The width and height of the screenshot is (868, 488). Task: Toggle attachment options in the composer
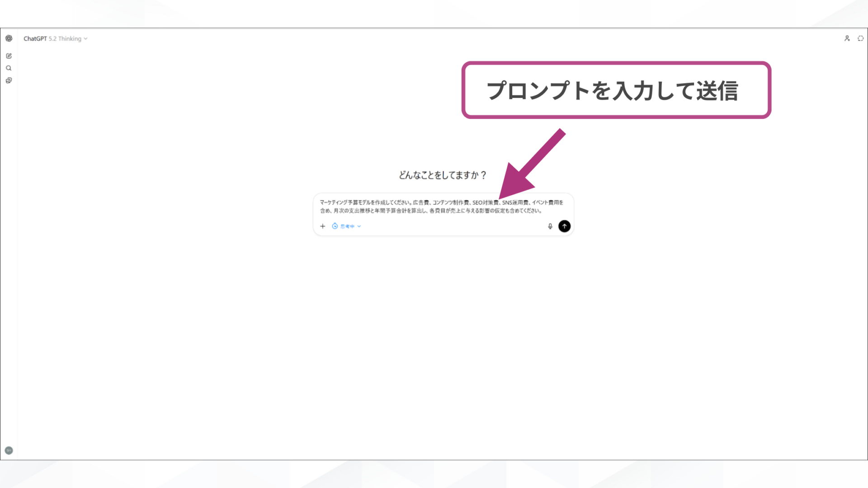pos(322,226)
